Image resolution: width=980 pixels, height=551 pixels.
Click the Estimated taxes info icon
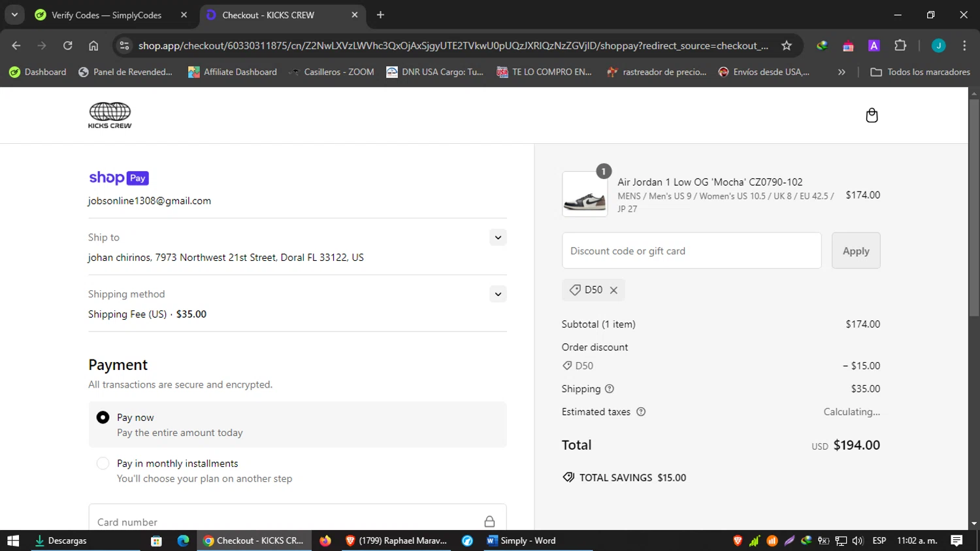tap(641, 412)
